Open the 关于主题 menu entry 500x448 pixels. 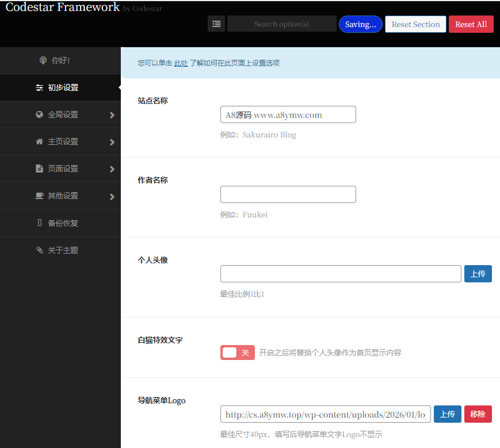[63, 250]
